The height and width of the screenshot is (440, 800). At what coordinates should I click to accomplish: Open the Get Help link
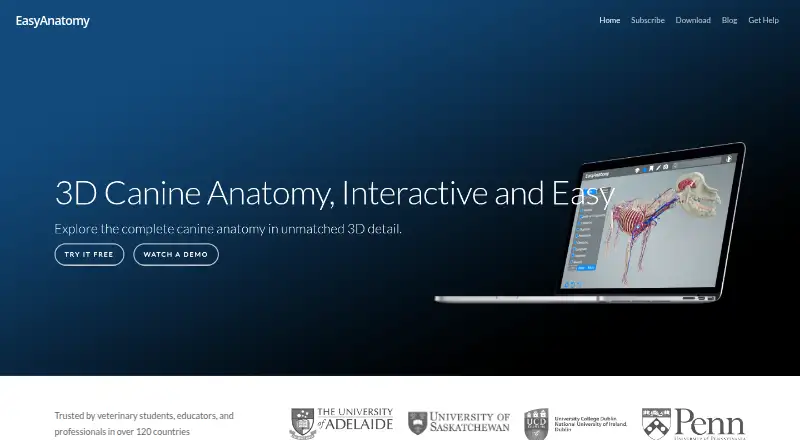click(x=763, y=20)
